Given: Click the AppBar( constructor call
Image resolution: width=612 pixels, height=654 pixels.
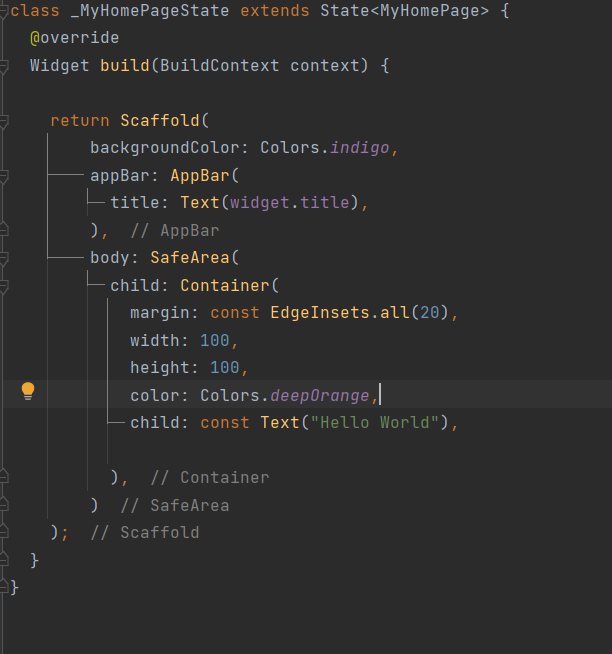Looking at the screenshot, I should (x=204, y=176).
